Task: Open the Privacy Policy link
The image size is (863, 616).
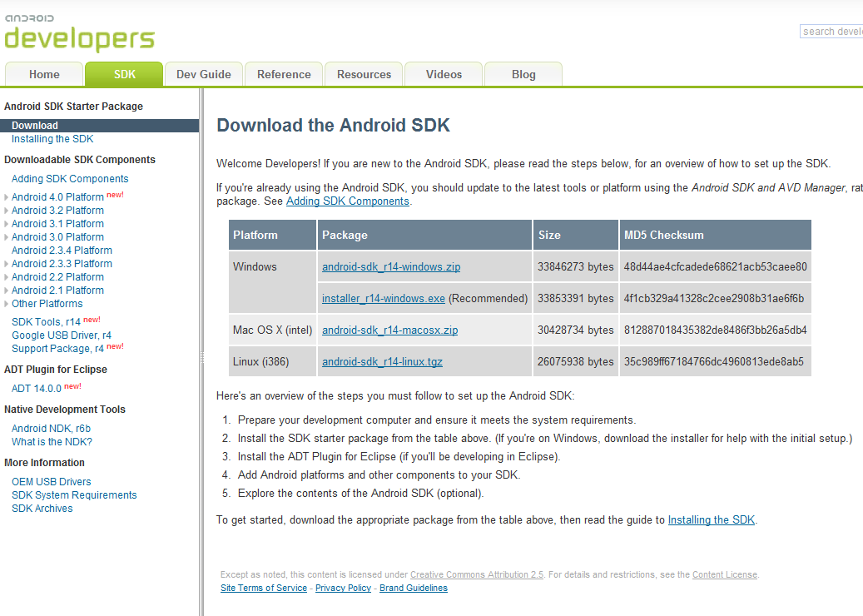Action: click(344, 588)
